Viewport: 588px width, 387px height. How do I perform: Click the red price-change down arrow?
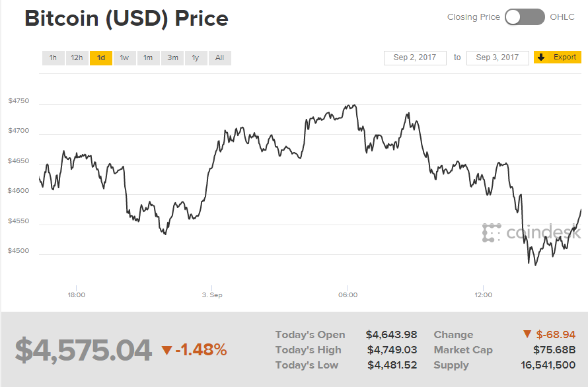tap(166, 350)
